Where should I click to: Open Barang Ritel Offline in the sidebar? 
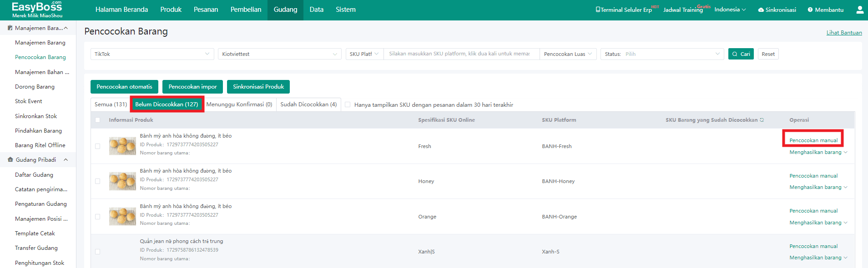pyautogui.click(x=40, y=145)
